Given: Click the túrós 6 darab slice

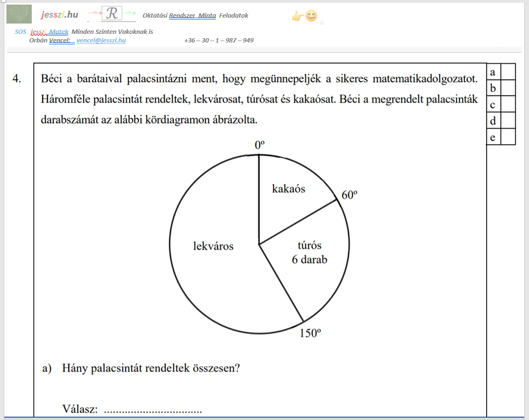Looking at the screenshot, I should [x=309, y=253].
